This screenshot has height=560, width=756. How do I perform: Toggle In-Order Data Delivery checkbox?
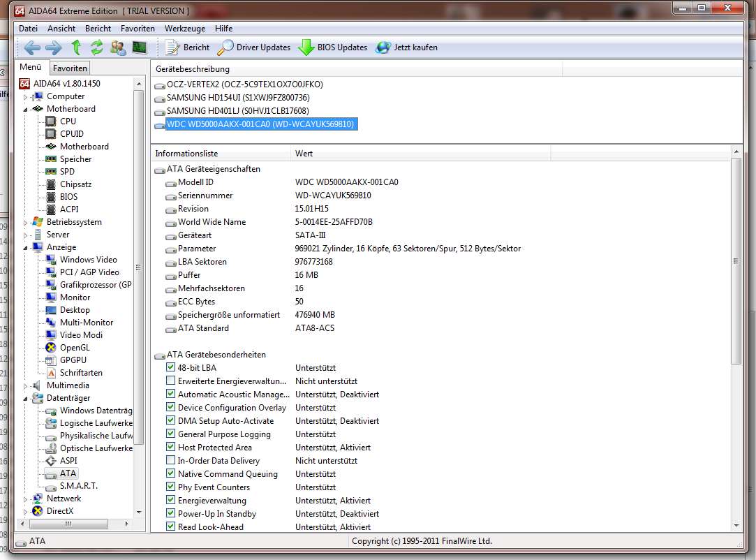click(170, 460)
